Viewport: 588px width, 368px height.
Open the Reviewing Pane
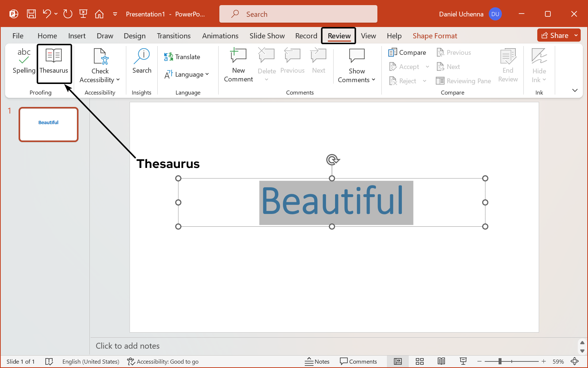tap(463, 81)
